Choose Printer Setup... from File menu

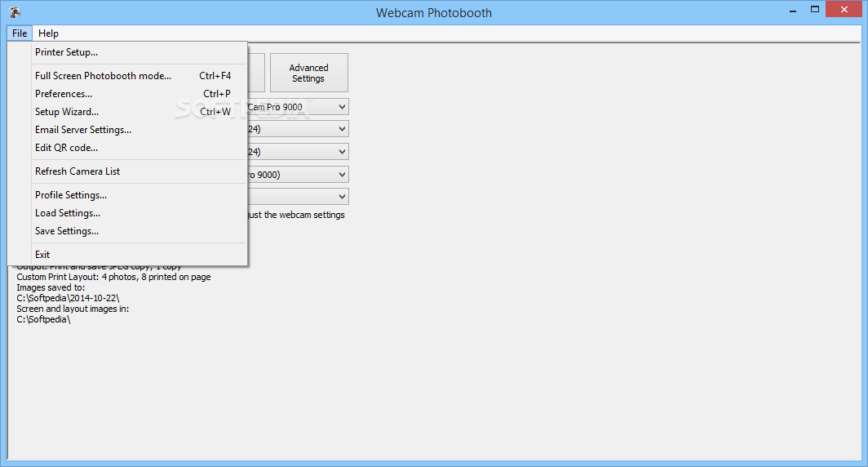139,52
